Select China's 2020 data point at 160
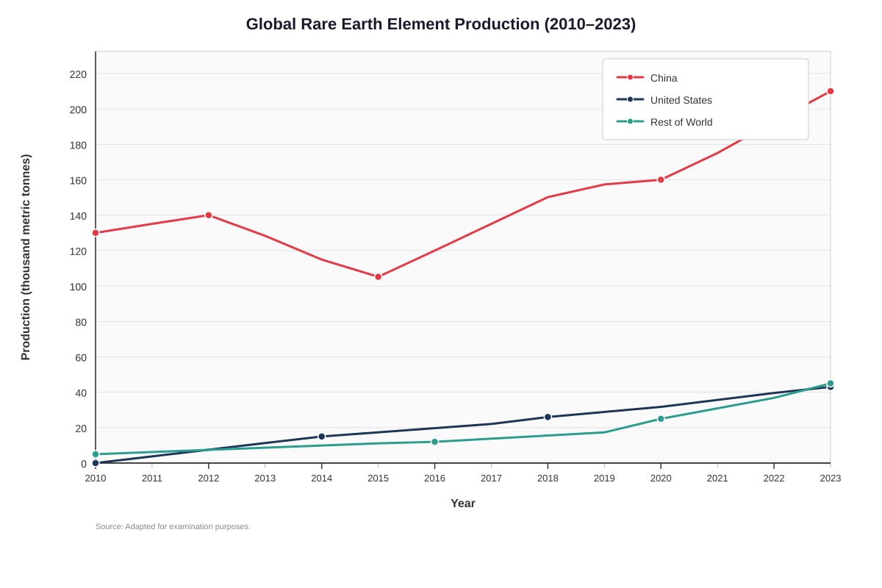The width and height of the screenshot is (882, 588). pyautogui.click(x=661, y=179)
